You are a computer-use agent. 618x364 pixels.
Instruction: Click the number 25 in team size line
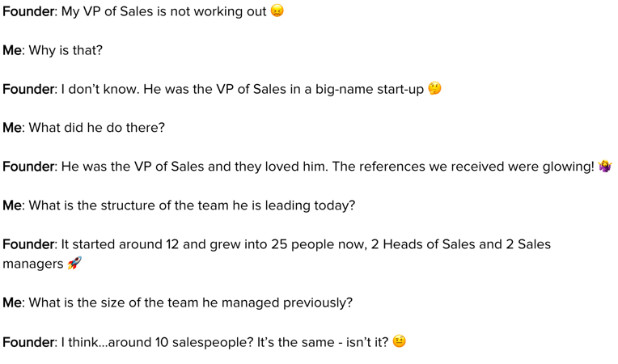pyautogui.click(x=279, y=244)
